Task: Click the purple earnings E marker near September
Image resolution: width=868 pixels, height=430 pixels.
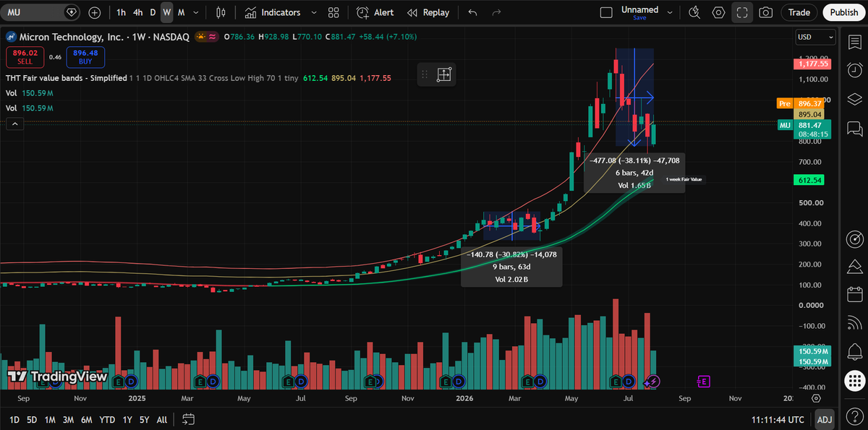Action: [x=703, y=381]
